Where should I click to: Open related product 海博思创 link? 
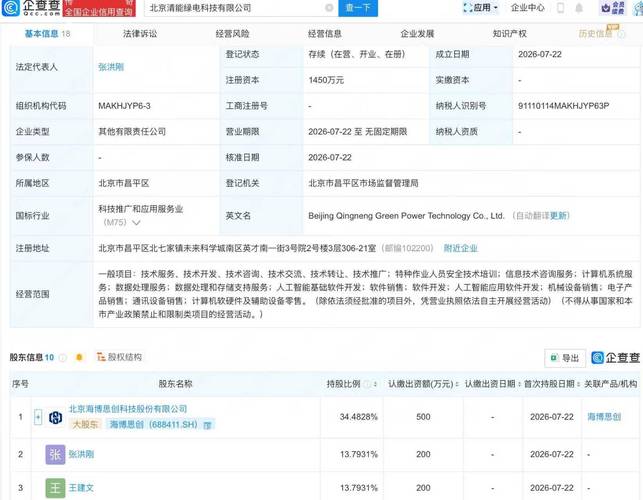(x=604, y=417)
